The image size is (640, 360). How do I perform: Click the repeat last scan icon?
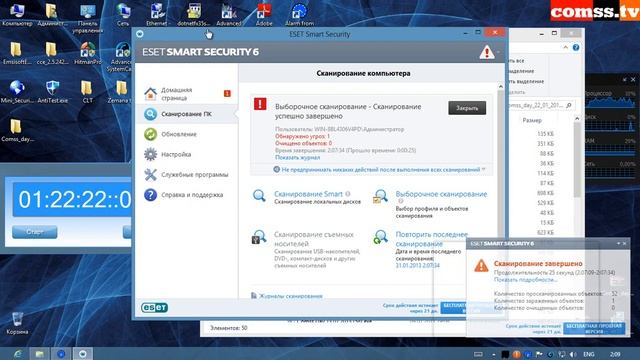pos(380,237)
